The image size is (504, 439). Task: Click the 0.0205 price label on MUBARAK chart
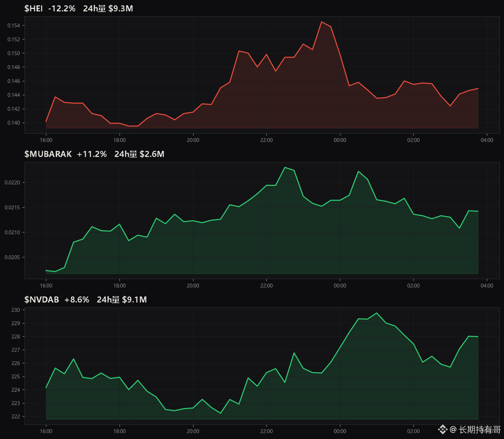tap(12, 257)
